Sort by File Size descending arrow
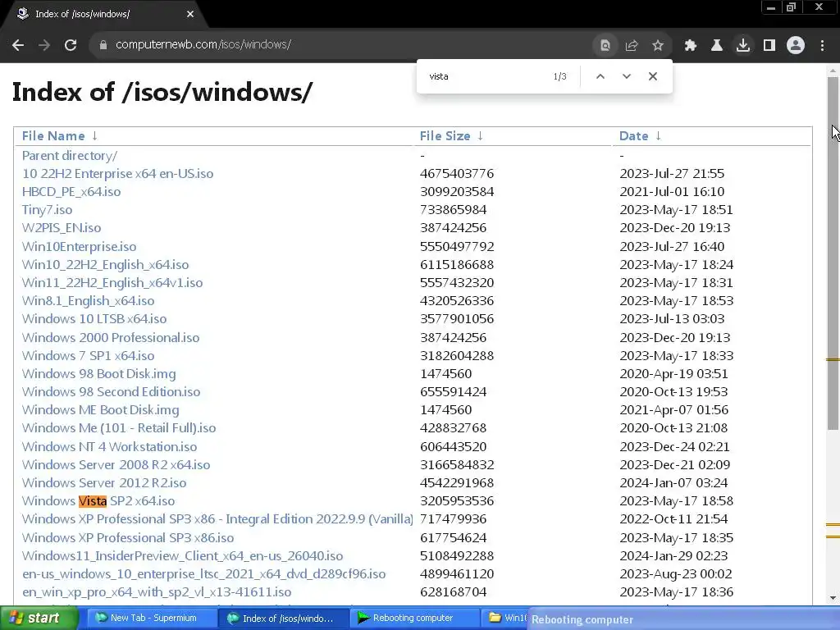 tap(481, 136)
